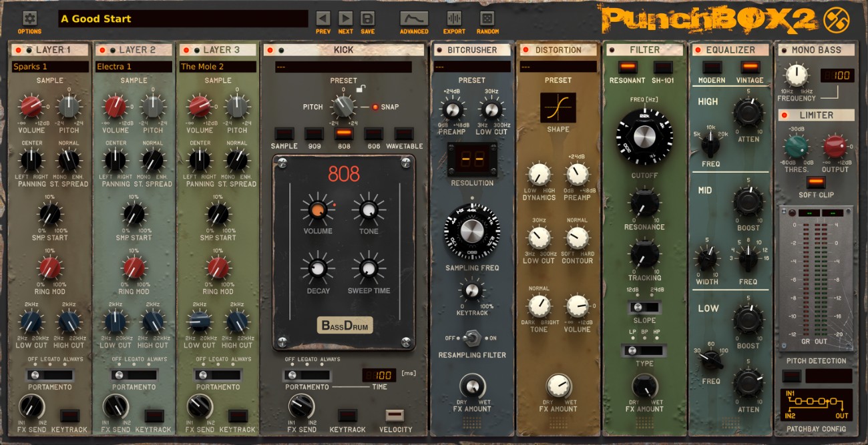
Task: Open the Layer 3 sample selector The Mole 2
Action: (218, 67)
